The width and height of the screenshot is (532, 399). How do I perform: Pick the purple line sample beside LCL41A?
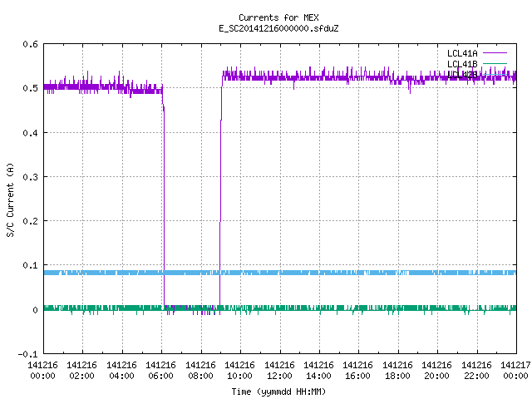pyautogui.click(x=495, y=53)
